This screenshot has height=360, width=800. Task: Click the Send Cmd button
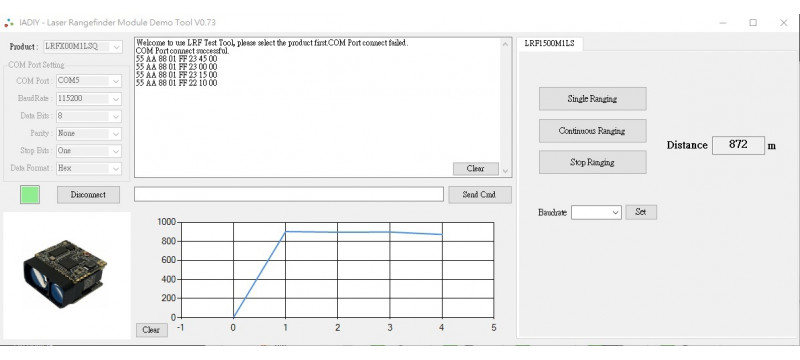(x=480, y=195)
